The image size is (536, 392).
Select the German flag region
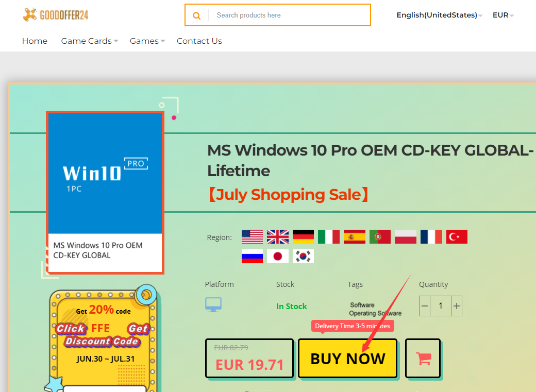(303, 236)
